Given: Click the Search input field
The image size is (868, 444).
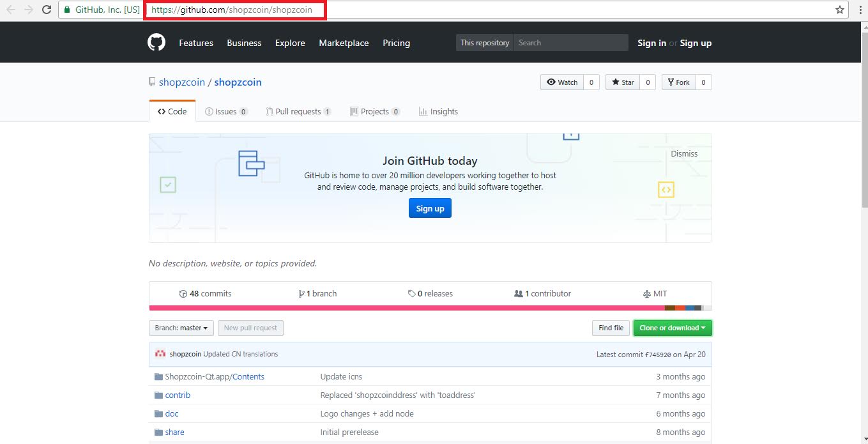Looking at the screenshot, I should point(571,43).
